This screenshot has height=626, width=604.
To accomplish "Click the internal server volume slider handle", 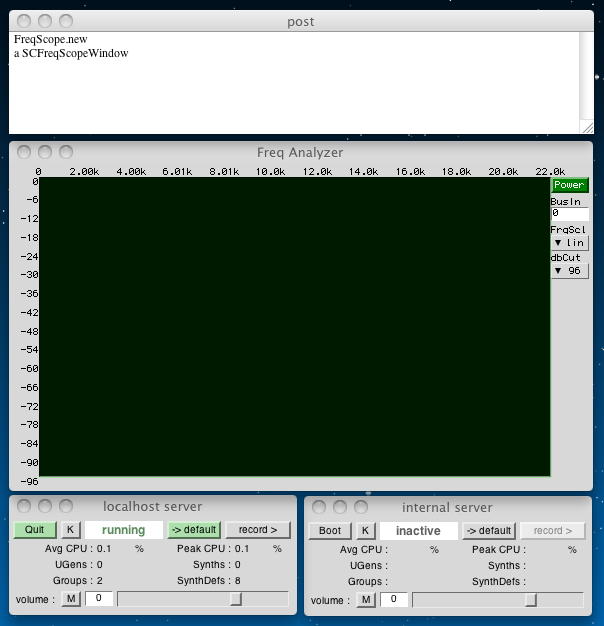I will tap(531, 600).
